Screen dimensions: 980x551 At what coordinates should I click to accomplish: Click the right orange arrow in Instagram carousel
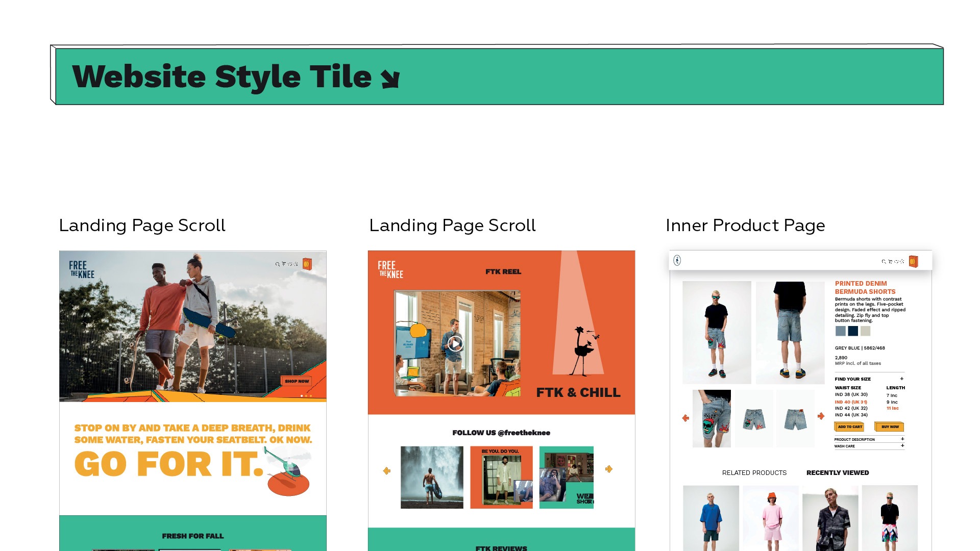click(x=608, y=469)
